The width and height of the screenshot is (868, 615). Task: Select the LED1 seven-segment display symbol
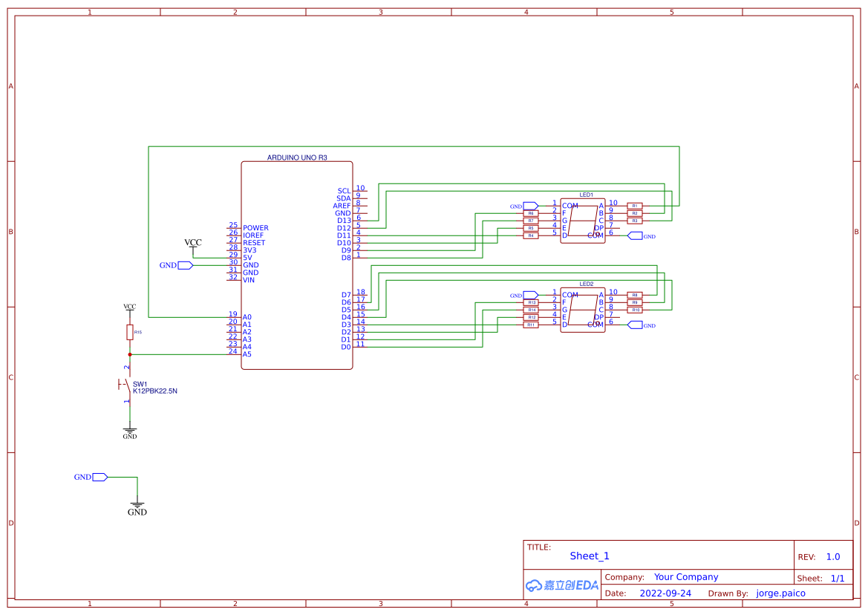(583, 219)
